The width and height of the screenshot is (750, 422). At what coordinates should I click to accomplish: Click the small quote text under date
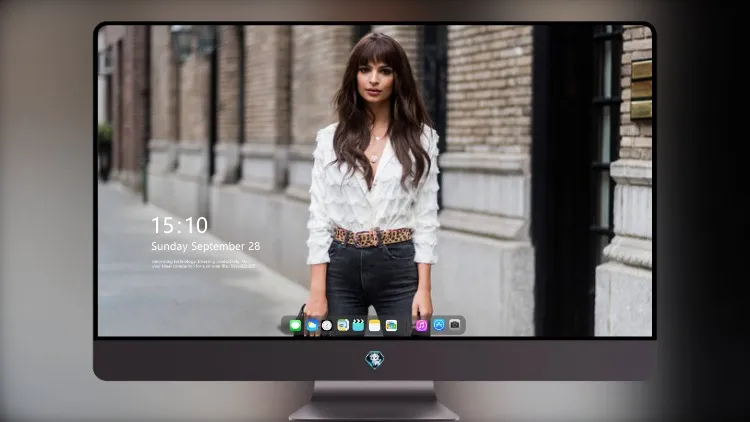203,264
